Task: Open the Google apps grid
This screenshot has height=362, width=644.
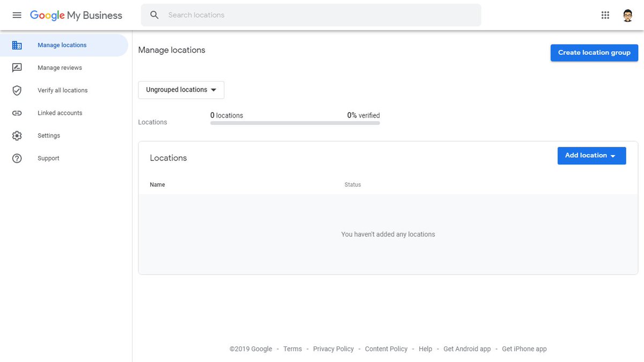Action: (605, 15)
